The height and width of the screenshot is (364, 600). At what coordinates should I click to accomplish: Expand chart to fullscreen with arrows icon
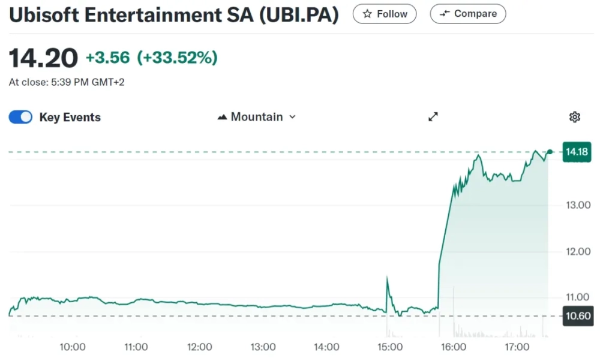tap(433, 116)
